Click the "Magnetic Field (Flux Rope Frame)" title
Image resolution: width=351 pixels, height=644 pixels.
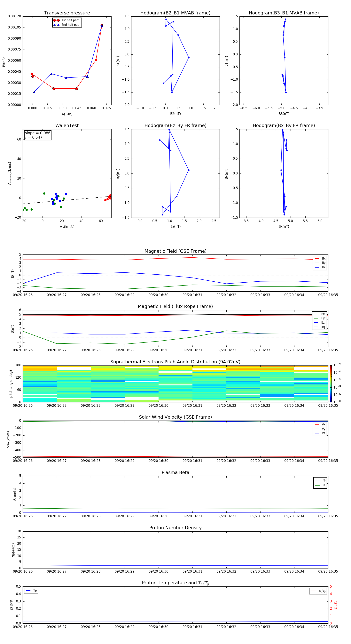(x=175, y=307)
